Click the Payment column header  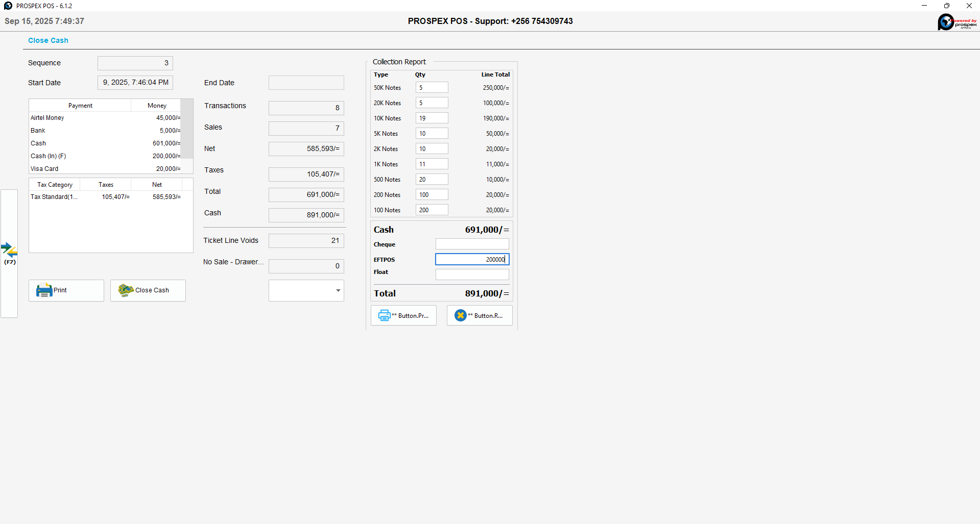pyautogui.click(x=80, y=106)
